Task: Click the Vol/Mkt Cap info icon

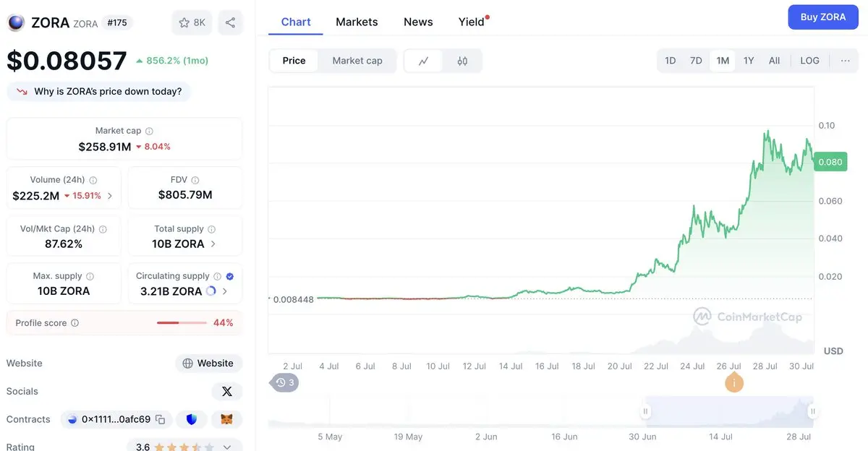Action: [103, 229]
